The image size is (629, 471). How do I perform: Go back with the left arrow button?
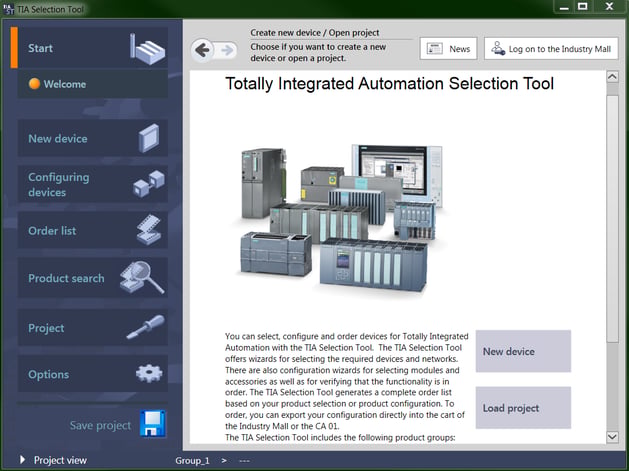point(202,50)
